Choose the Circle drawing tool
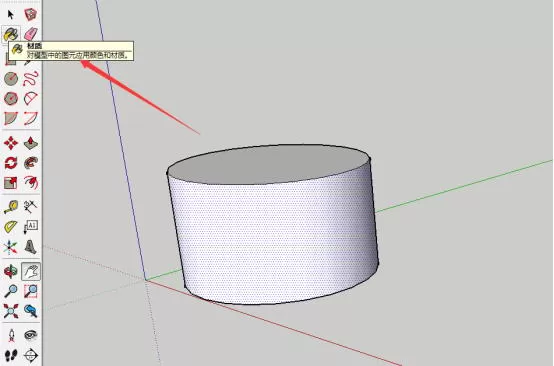This screenshot has height=366, width=554. pyautogui.click(x=11, y=78)
